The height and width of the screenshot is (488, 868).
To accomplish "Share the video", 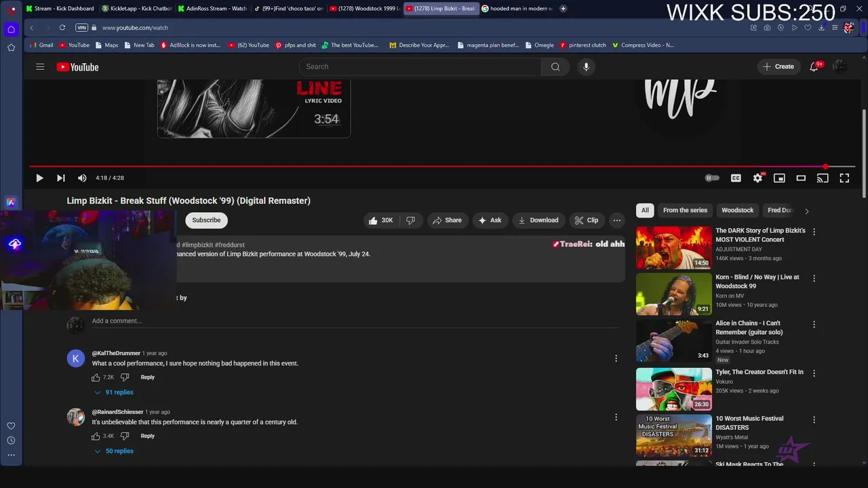I will tap(447, 220).
